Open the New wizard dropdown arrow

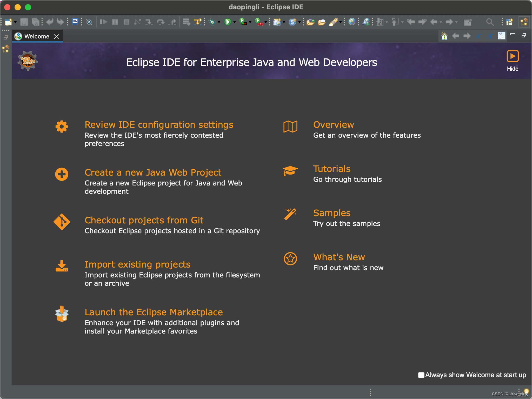pos(15,22)
